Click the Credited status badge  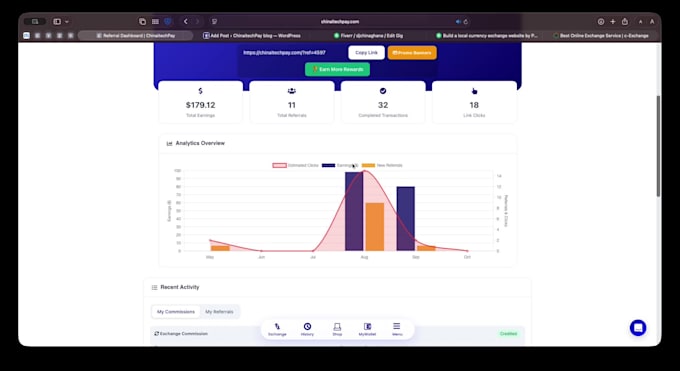pyautogui.click(x=508, y=334)
